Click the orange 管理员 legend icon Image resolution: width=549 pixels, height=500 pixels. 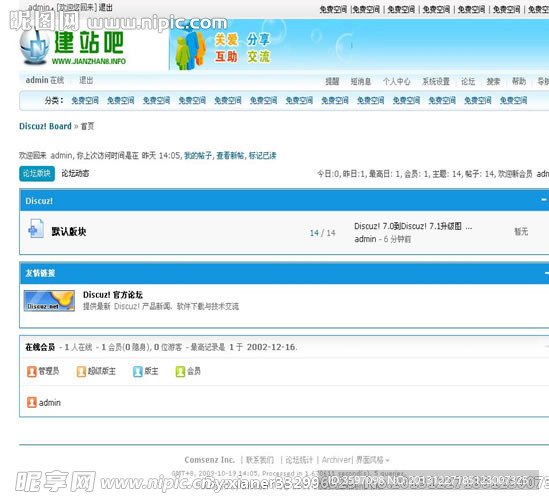coord(32,371)
